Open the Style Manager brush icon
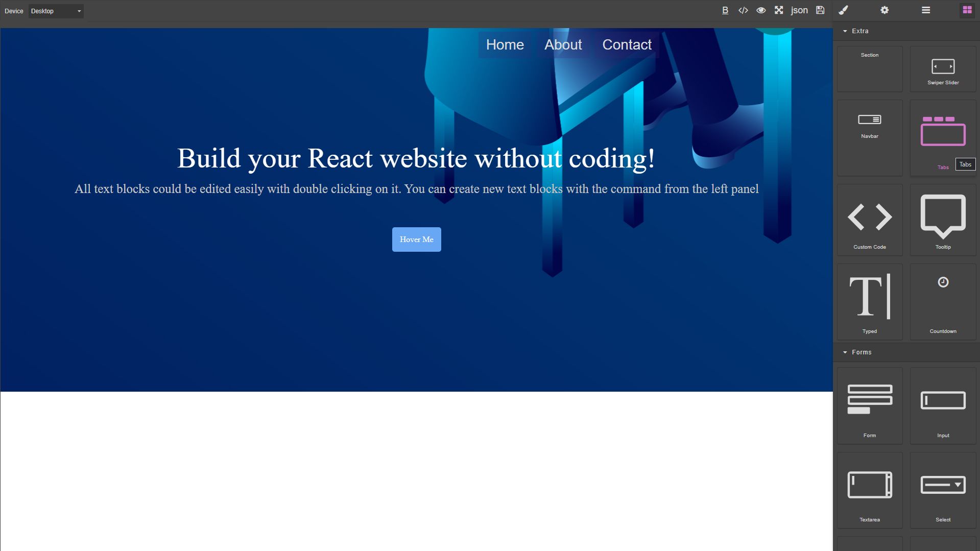Screen dimensions: 980x551 tap(843, 10)
